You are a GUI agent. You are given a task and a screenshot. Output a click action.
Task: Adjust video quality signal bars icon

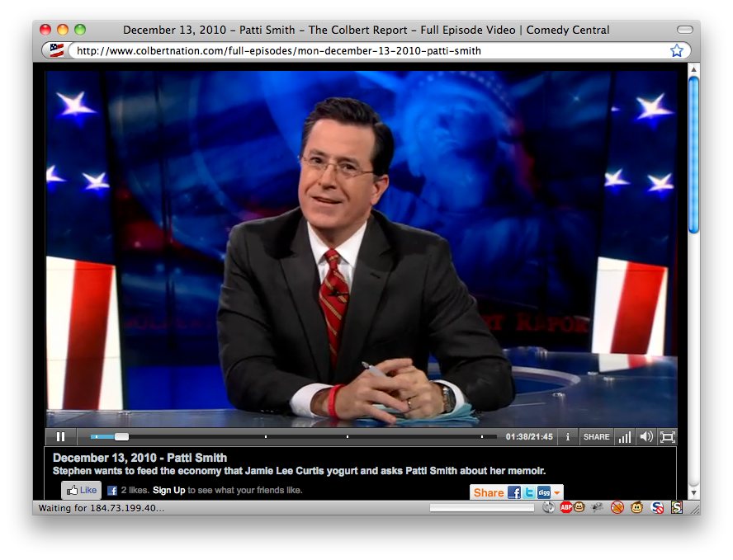point(625,436)
